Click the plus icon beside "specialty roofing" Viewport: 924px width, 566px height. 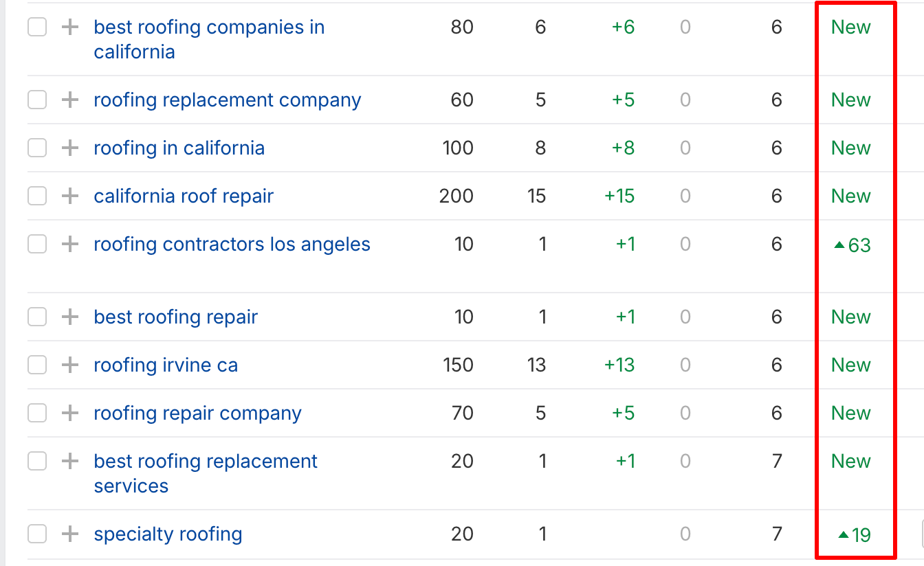(x=69, y=534)
